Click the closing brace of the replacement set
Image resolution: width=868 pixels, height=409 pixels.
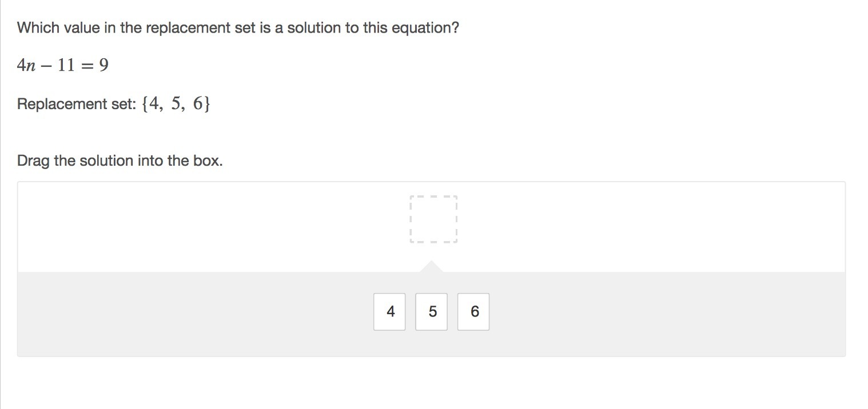(x=207, y=104)
